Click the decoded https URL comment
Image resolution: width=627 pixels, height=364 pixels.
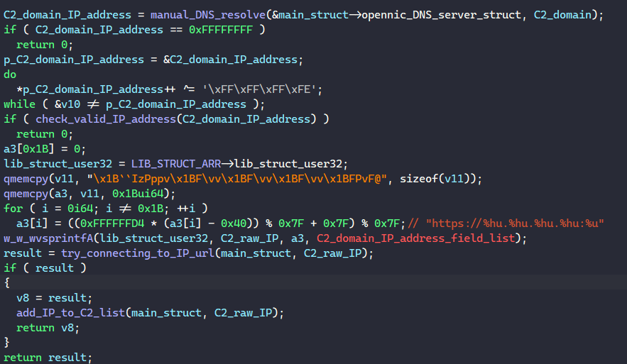506,224
